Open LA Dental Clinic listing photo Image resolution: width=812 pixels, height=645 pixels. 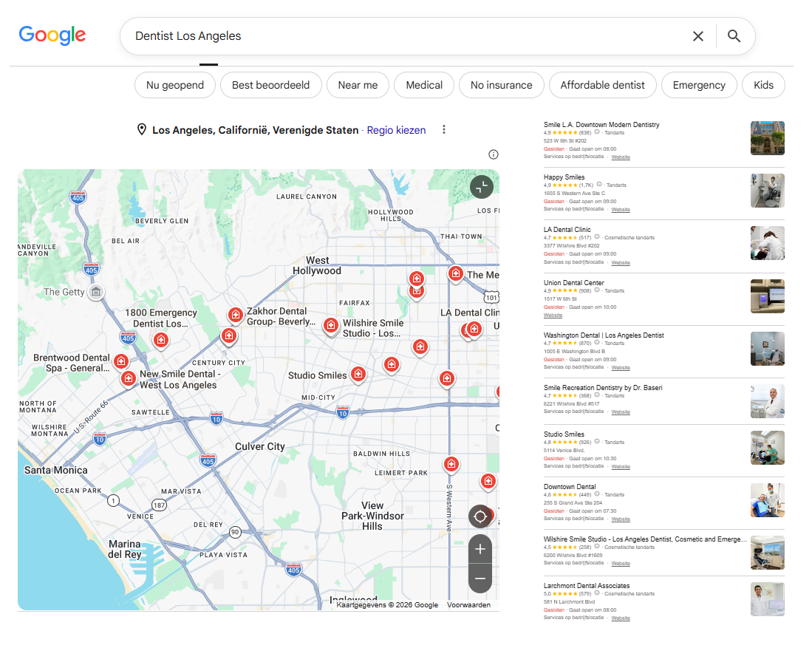point(768,243)
